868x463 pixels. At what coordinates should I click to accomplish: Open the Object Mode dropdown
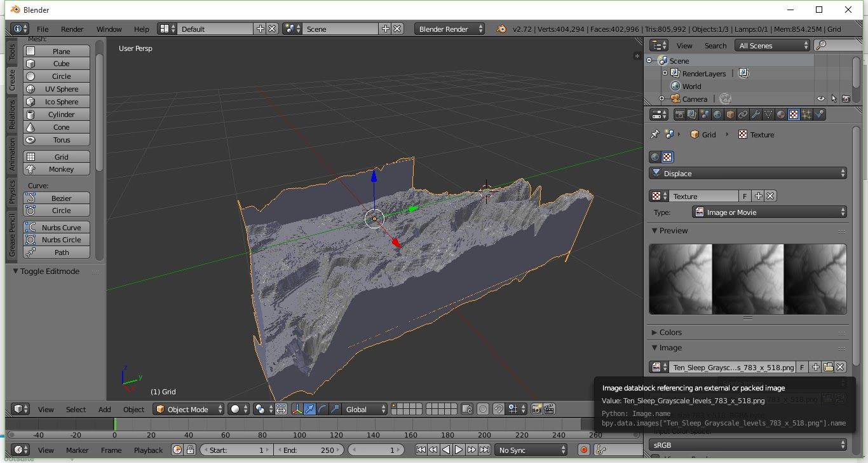pyautogui.click(x=188, y=409)
